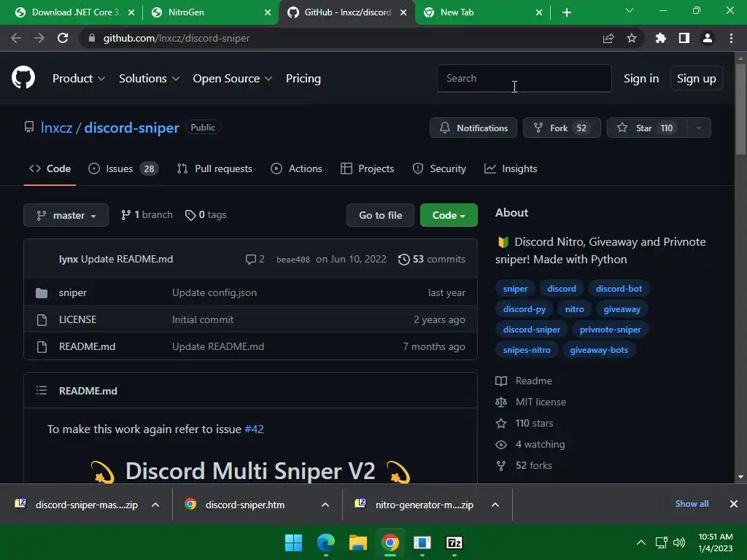
Task: Open the MIT license link in About
Action: click(x=541, y=402)
